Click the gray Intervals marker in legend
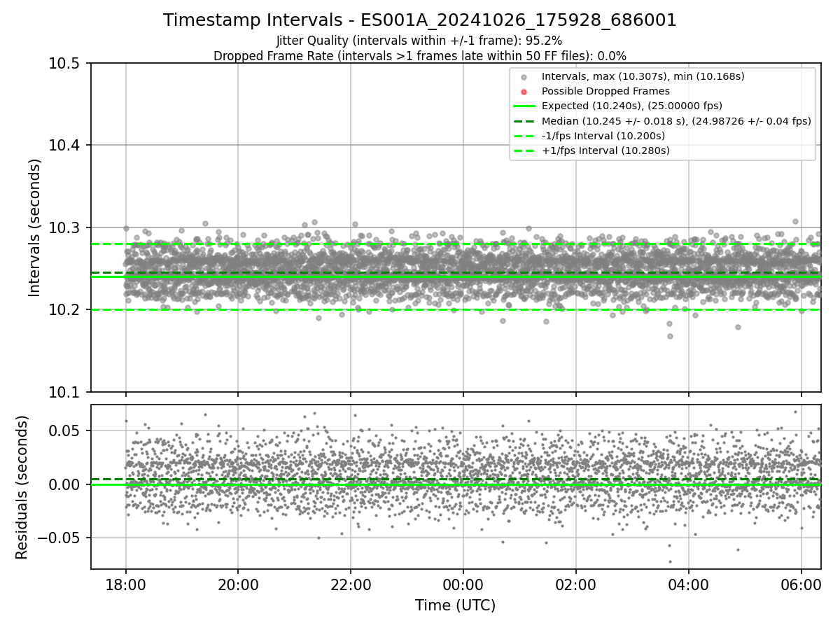Image resolution: width=840 pixels, height=630 pixels. pos(524,76)
